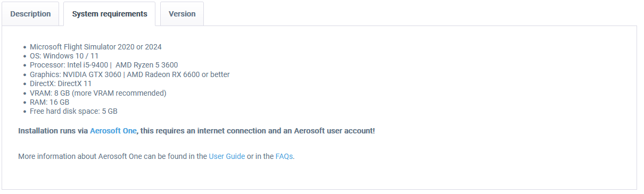This screenshot has height=194, width=644.
Task: Select the Intel i5-9400 processor text
Action: click(x=87, y=65)
